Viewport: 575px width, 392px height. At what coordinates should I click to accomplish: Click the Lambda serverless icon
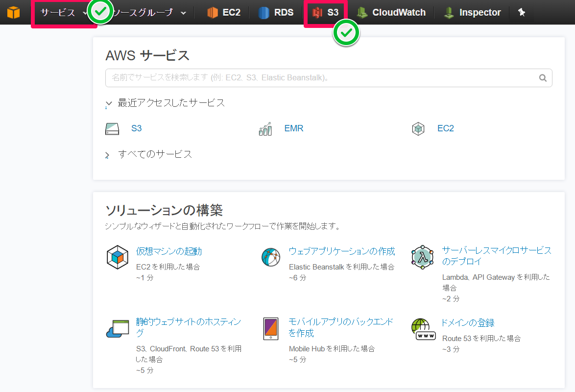[423, 257]
